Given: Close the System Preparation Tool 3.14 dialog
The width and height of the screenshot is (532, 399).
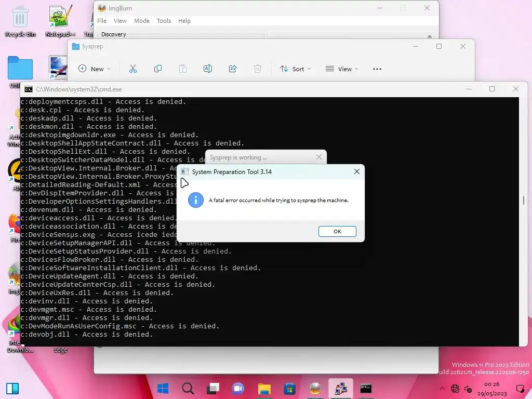Looking at the screenshot, I should [x=356, y=171].
